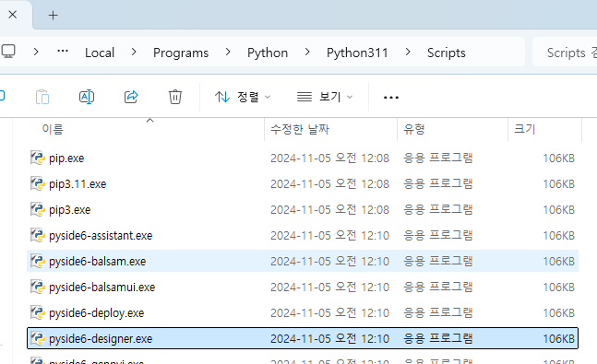Click Scripts in the breadcrumb

pyautogui.click(x=447, y=53)
